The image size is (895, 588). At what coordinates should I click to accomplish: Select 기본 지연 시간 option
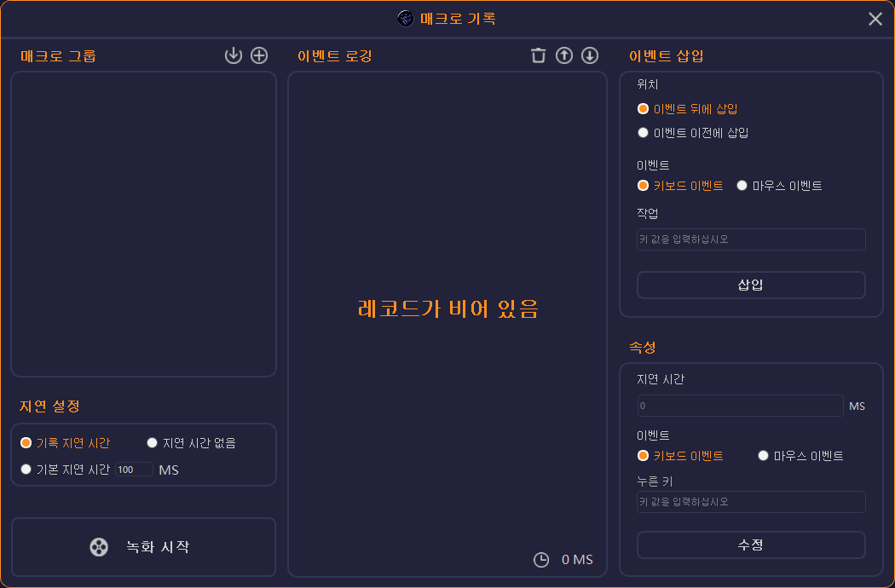pyautogui.click(x=65, y=470)
